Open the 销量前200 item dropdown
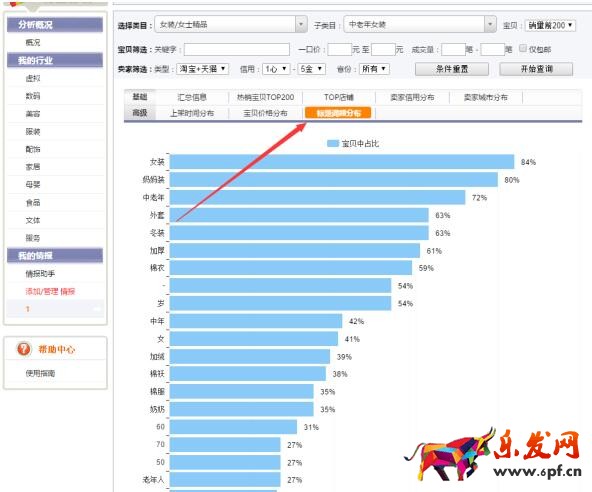Screen dimensions: 592x492 tap(550, 25)
